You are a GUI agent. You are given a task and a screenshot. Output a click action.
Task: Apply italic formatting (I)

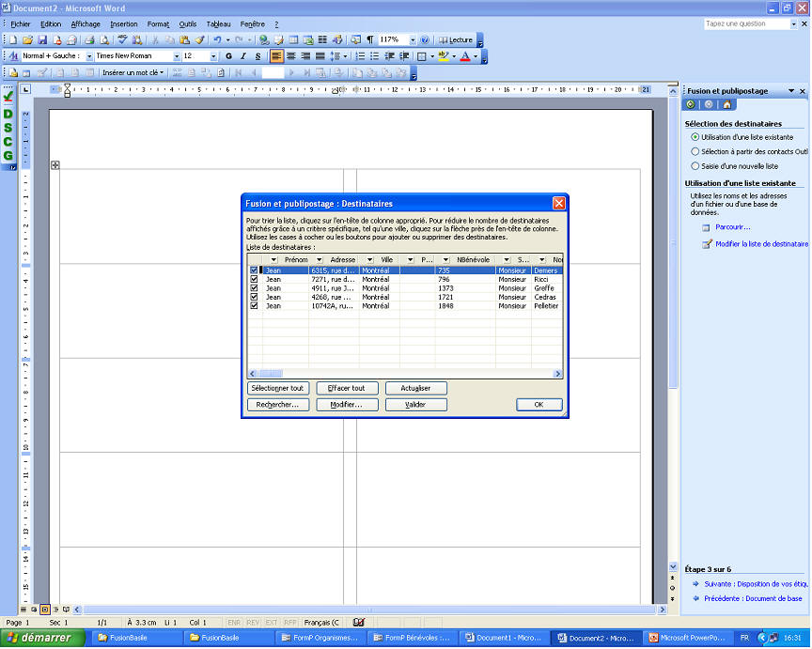coord(243,56)
